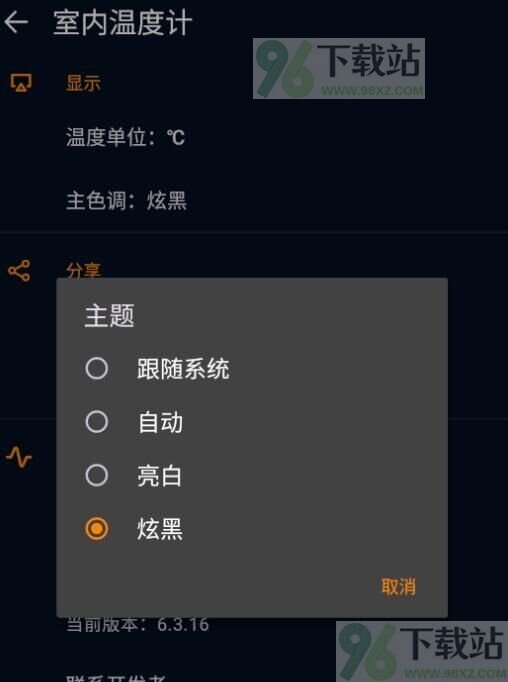Click the 分享 share icon
Image resolution: width=508 pixels, height=682 pixels.
click(19, 271)
